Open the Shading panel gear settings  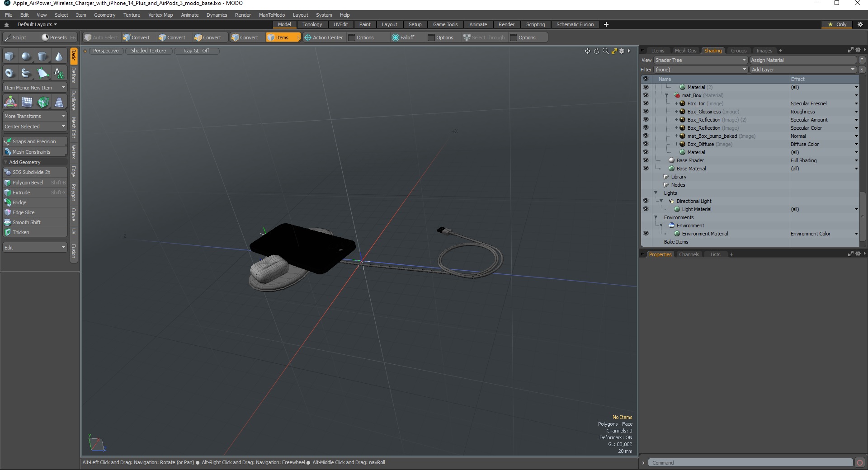(858, 50)
